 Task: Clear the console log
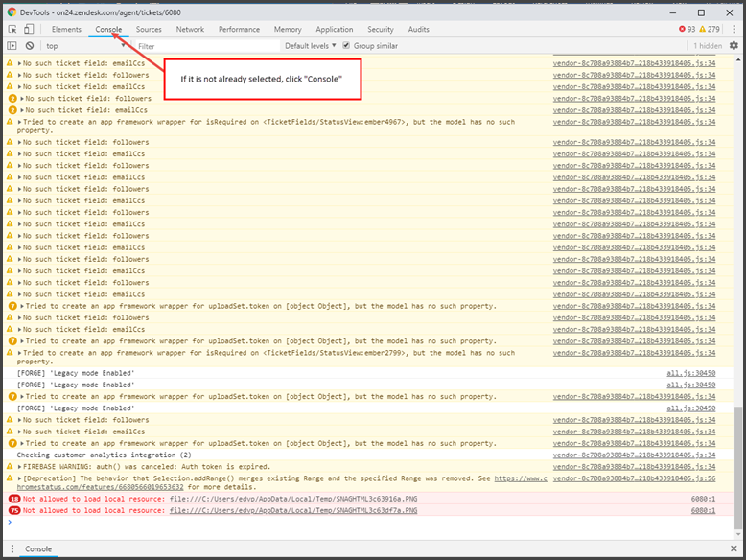click(30, 46)
